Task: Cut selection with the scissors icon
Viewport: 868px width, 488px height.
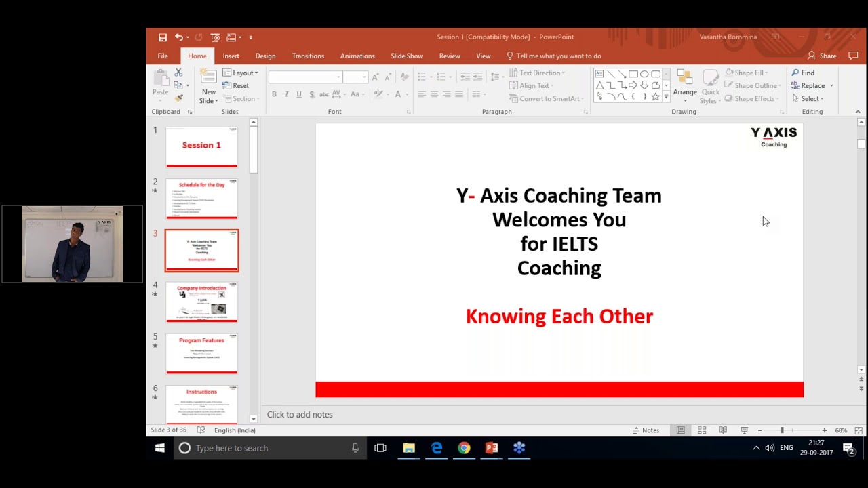Action: 178,73
